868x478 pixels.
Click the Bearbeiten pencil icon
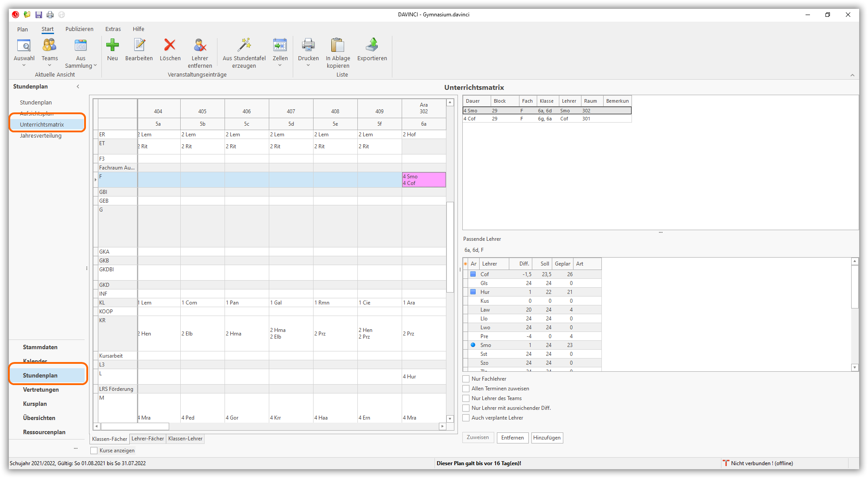click(139, 45)
